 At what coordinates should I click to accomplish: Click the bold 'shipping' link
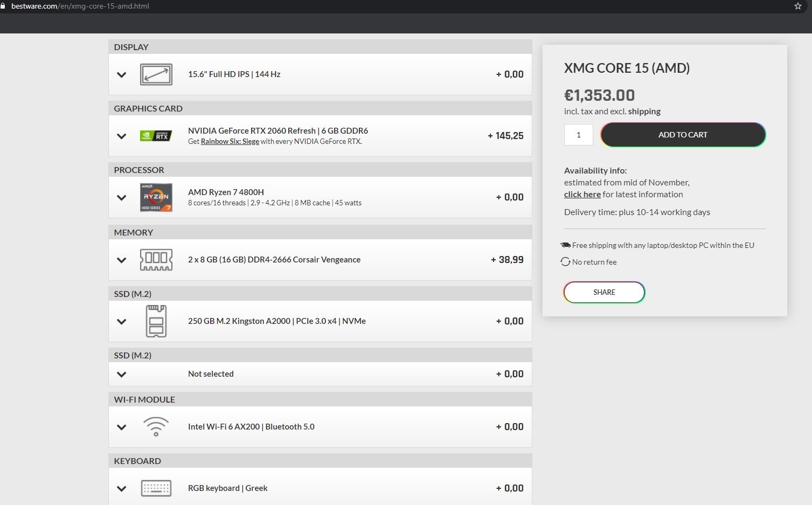(x=644, y=112)
